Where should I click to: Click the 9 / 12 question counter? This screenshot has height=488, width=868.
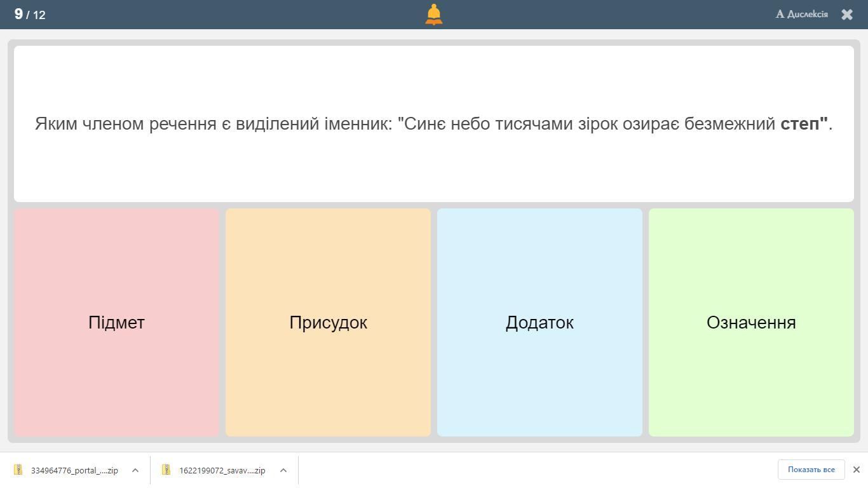(30, 14)
